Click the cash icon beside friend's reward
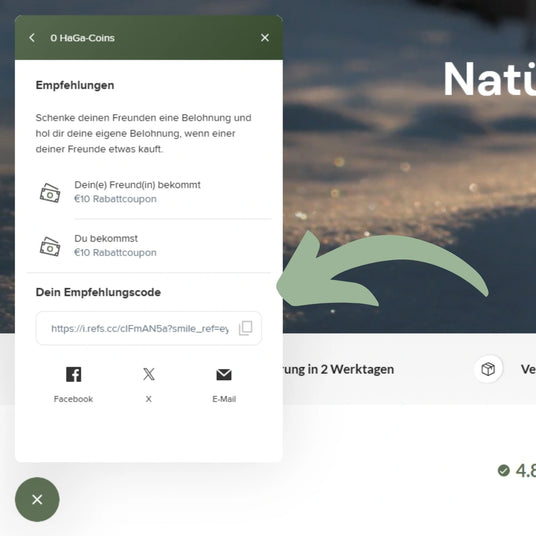 pyautogui.click(x=50, y=193)
